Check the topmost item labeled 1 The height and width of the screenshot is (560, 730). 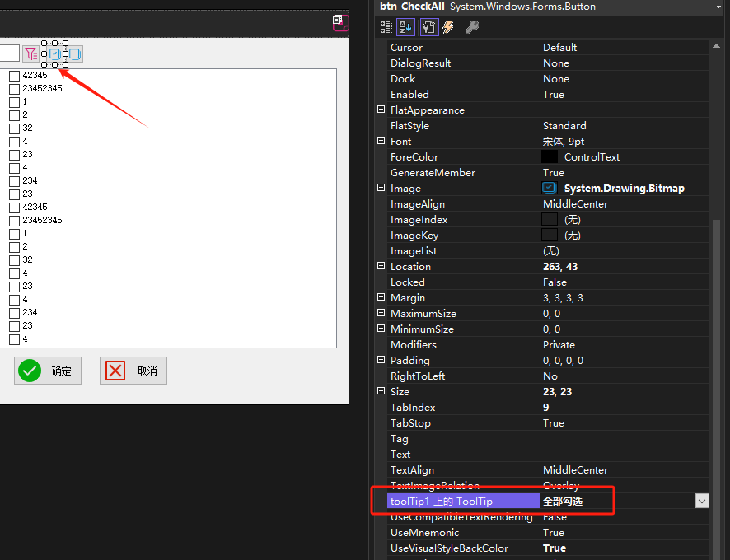15,101
